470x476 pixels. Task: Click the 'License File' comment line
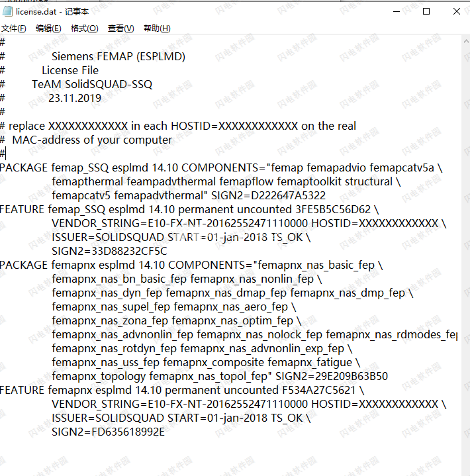[70, 70]
